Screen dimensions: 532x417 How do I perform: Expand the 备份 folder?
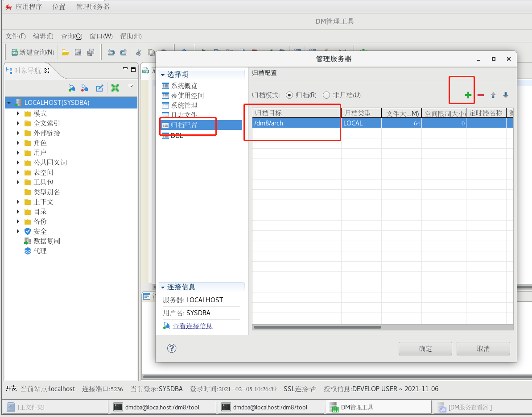(18, 221)
